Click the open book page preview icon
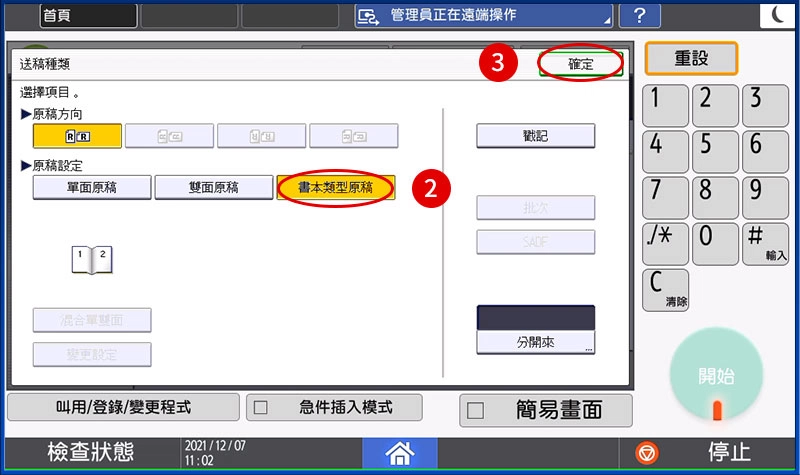The height and width of the screenshot is (475, 800). pyautogui.click(x=92, y=259)
